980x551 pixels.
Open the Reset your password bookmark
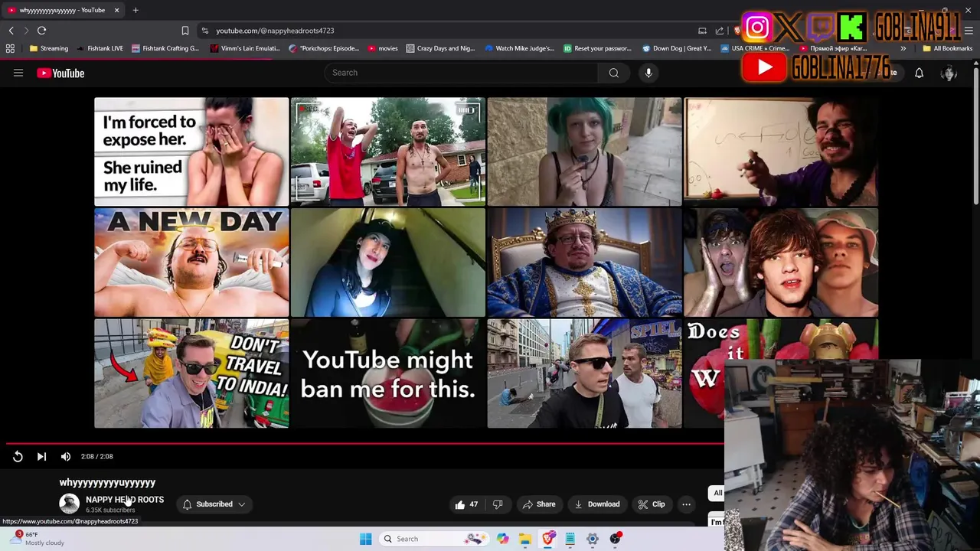pos(598,48)
